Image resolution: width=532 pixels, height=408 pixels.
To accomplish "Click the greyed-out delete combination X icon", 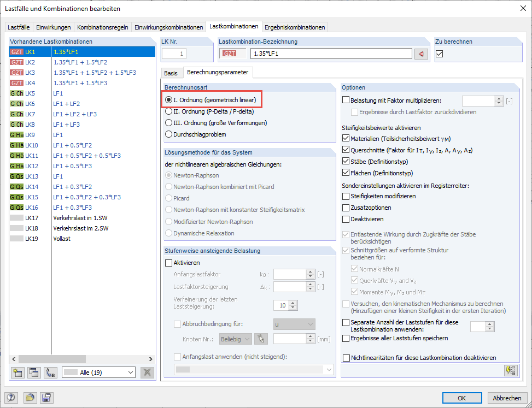I will coord(147,372).
